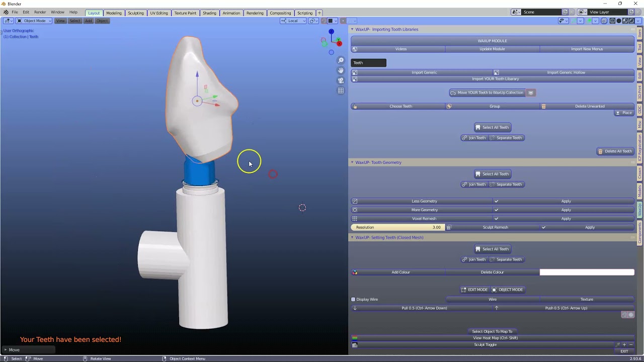Viewport: 644px width, 362px height.
Task: Switch to the Modeling workspace tab
Action: click(114, 13)
